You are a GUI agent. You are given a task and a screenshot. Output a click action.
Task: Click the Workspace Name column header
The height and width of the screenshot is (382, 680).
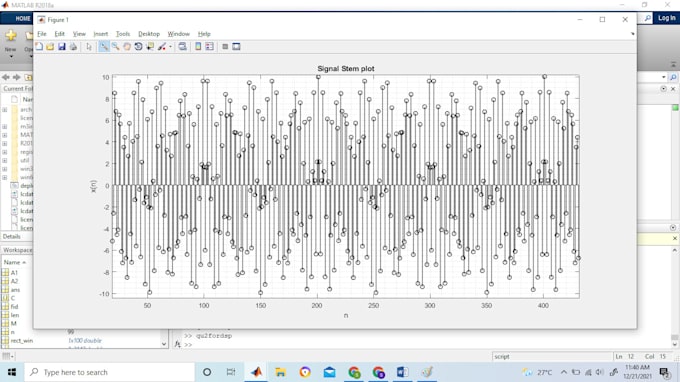pyautogui.click(x=15, y=262)
